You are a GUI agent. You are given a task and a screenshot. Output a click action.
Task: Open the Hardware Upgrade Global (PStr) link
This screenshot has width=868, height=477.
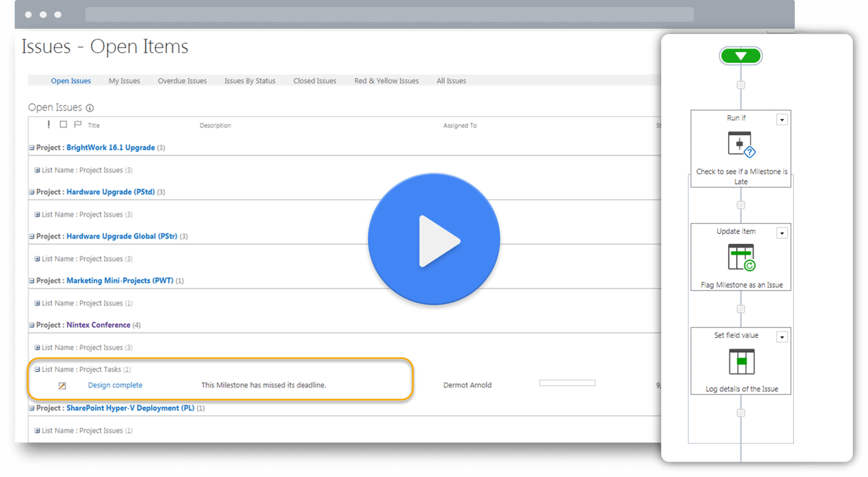pyautogui.click(x=122, y=236)
